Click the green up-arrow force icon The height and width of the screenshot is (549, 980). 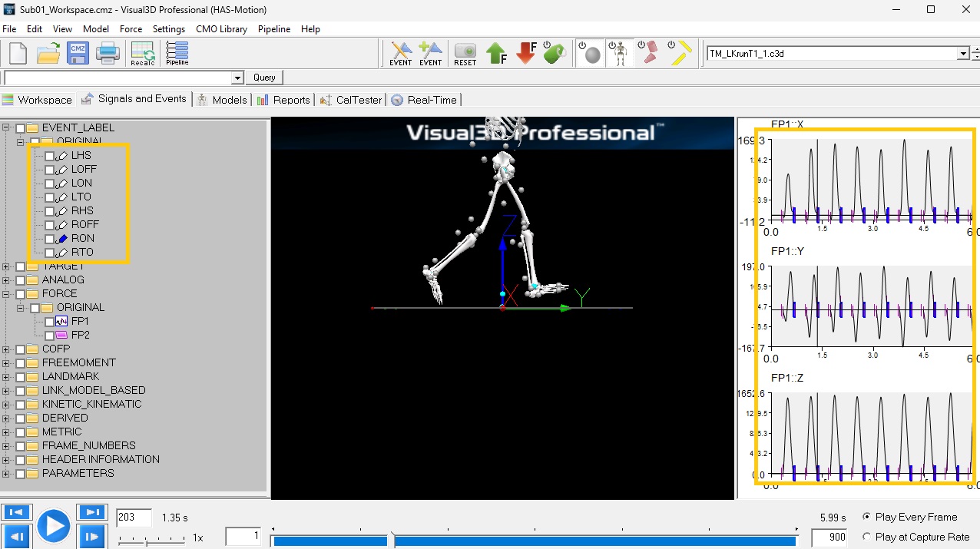(496, 54)
